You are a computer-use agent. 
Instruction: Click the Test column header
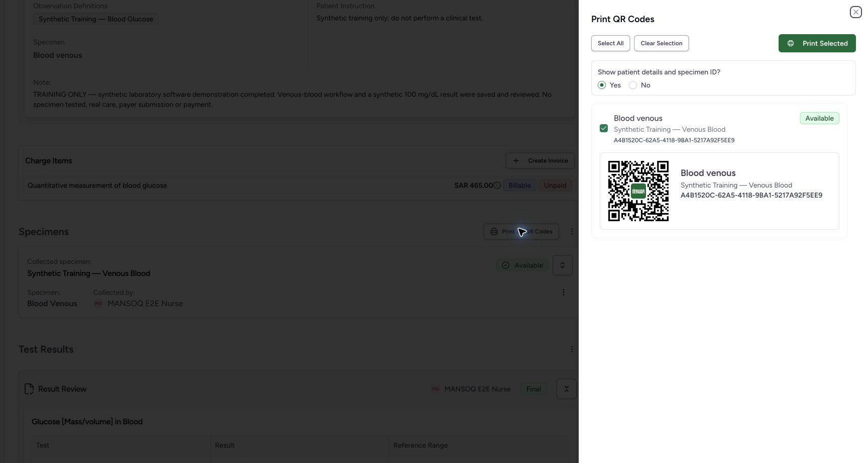pos(43,445)
